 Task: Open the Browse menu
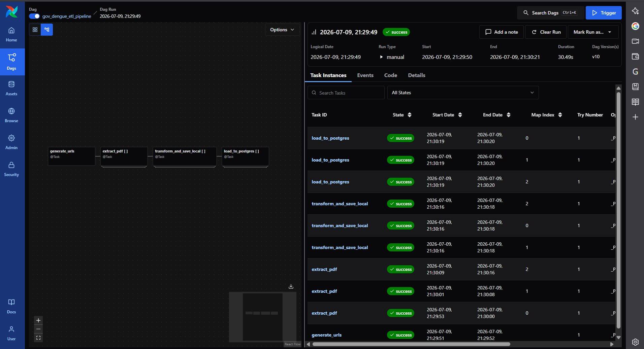click(x=11, y=115)
